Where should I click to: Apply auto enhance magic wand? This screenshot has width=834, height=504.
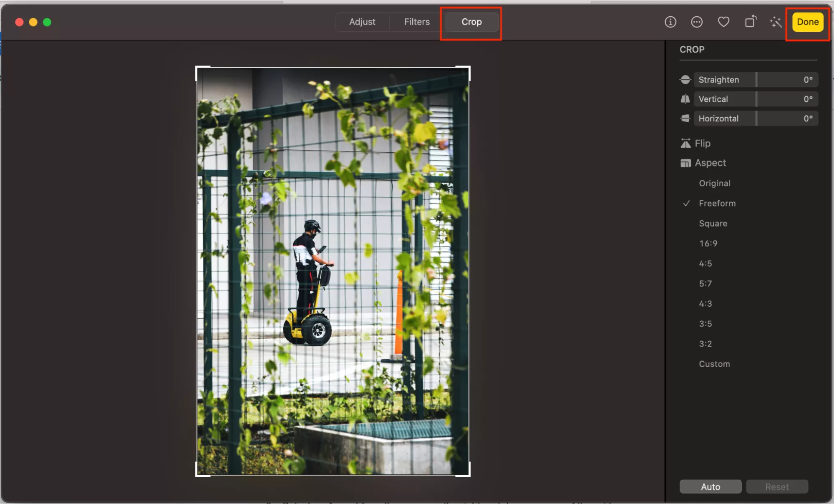click(776, 22)
